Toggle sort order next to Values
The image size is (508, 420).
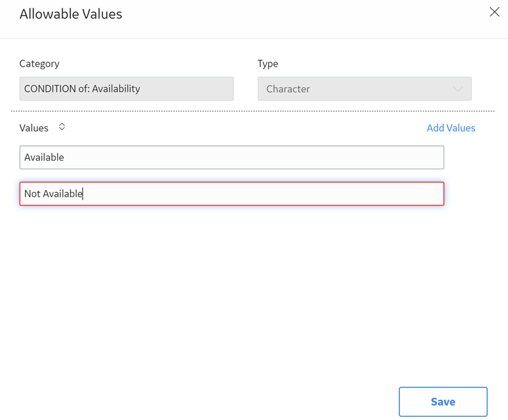click(x=62, y=127)
